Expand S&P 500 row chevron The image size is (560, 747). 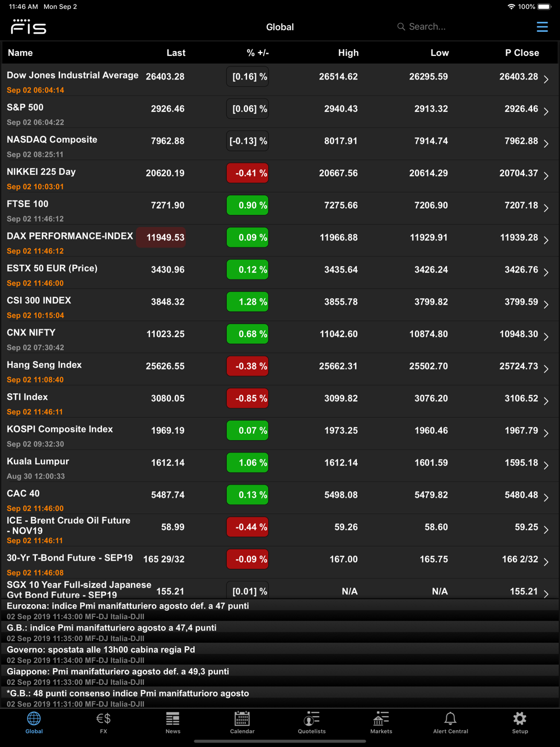click(546, 111)
